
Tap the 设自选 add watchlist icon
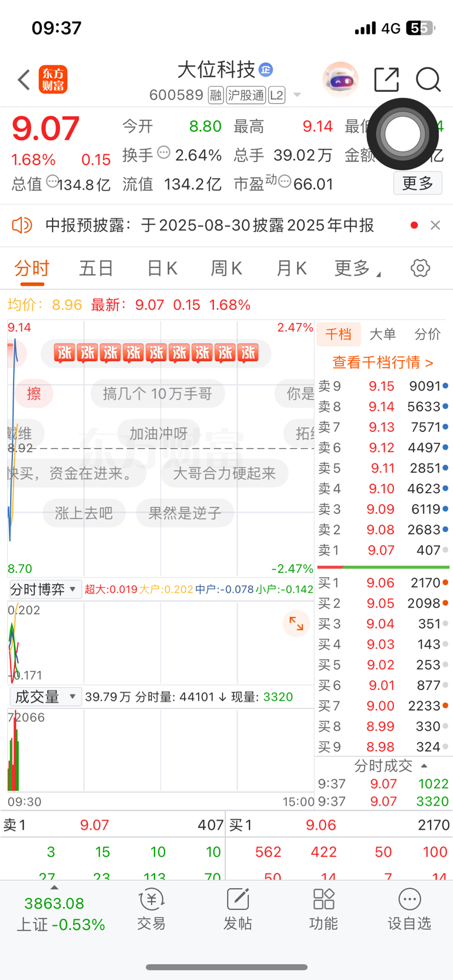(409, 909)
